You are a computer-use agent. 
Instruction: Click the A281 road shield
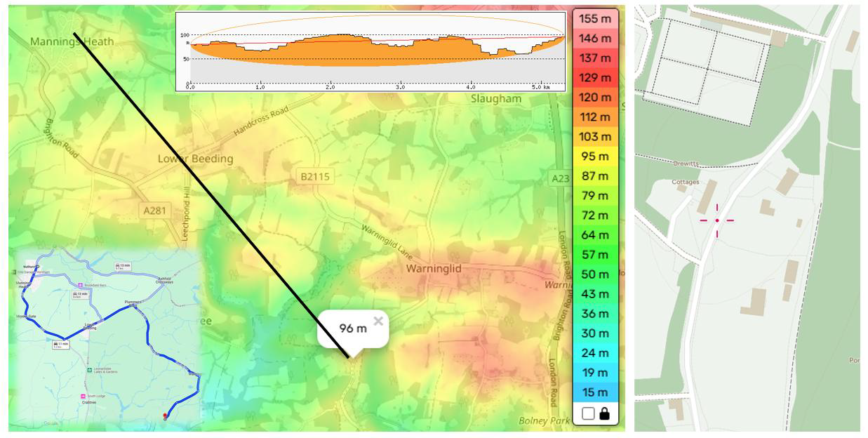(x=155, y=211)
